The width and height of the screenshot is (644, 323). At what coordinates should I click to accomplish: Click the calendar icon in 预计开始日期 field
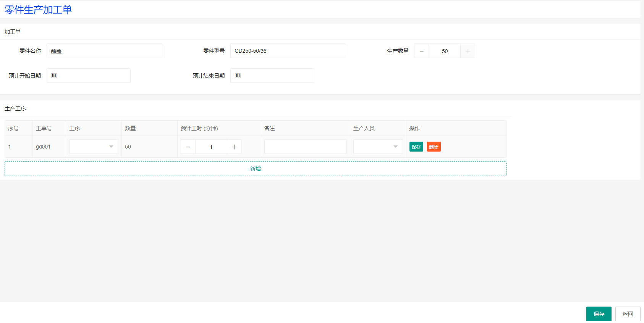54,76
